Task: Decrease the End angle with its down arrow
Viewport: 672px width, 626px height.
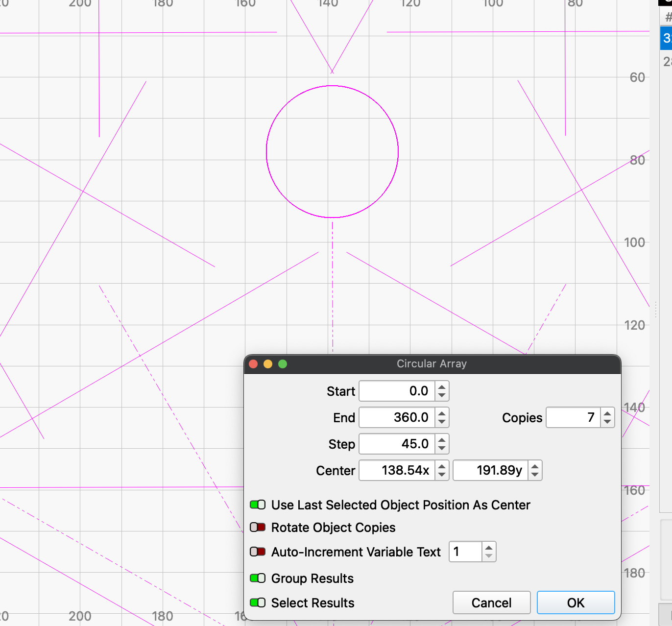Action: (x=442, y=422)
